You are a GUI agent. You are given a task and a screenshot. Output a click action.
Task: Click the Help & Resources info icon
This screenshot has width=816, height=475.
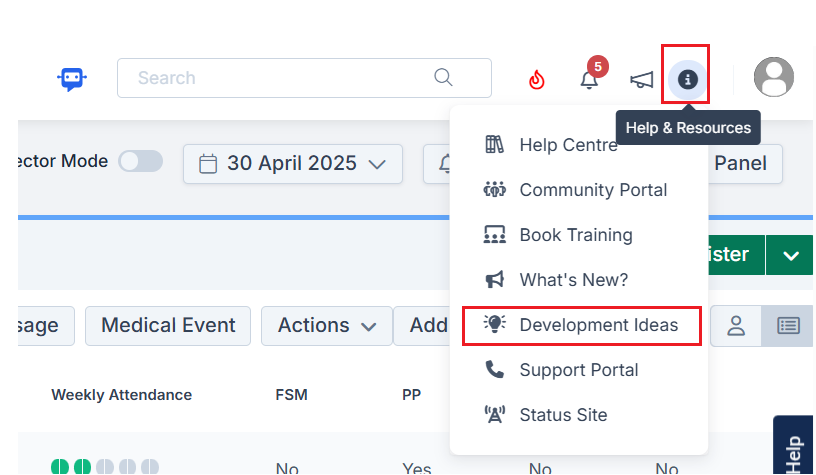tap(687, 79)
